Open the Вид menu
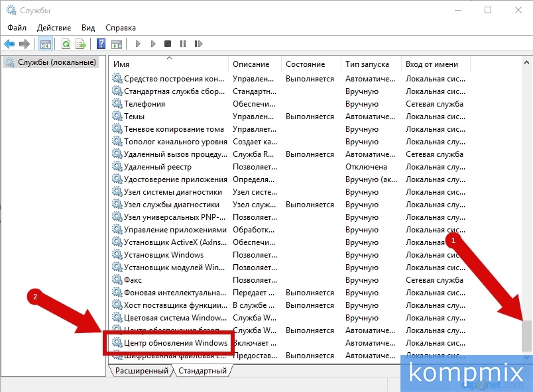Screen dimensions: 533x392 pos(88,28)
